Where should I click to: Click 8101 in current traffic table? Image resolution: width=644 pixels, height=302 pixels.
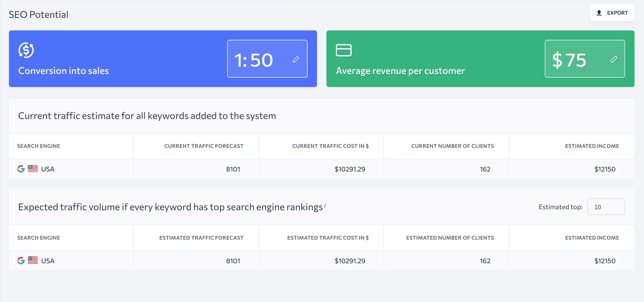point(233,169)
